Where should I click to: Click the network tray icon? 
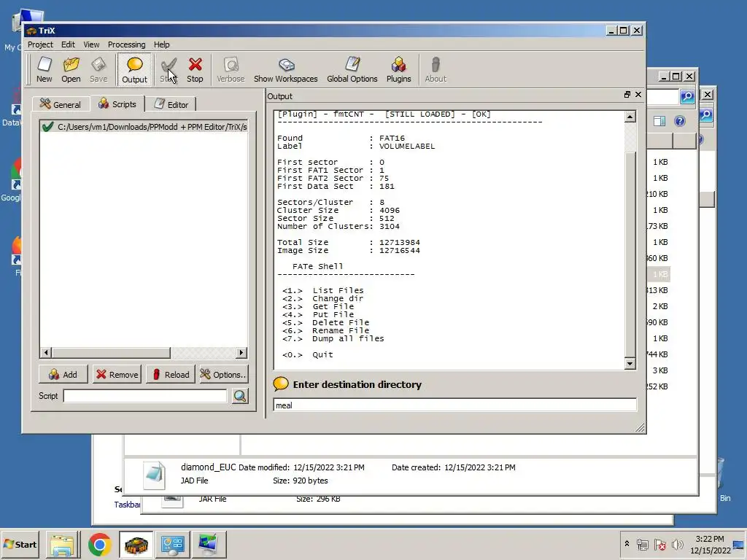point(643,544)
